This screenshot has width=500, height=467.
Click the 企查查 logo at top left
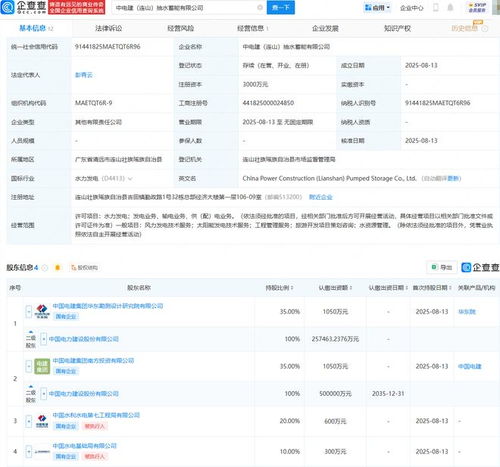(23, 7)
